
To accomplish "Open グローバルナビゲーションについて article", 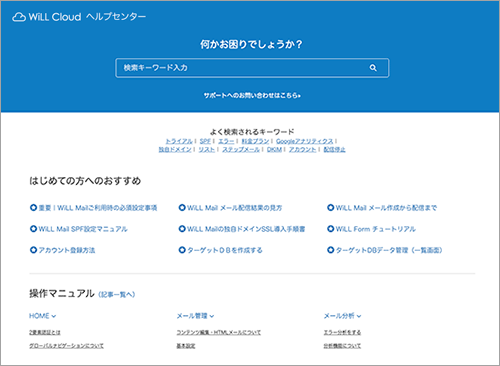I will (66, 346).
